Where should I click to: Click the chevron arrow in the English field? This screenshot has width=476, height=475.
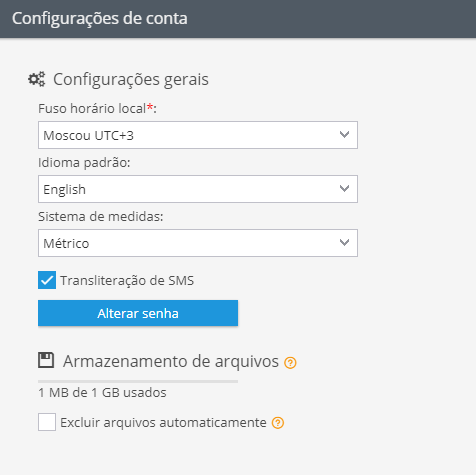point(344,189)
